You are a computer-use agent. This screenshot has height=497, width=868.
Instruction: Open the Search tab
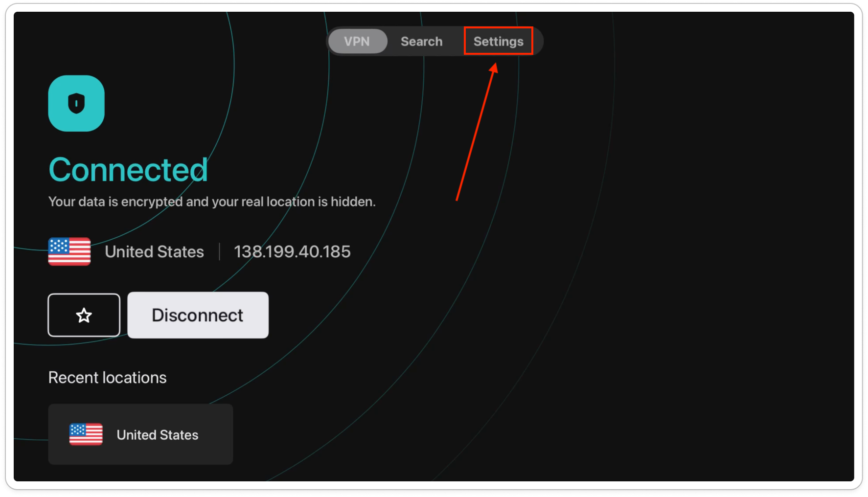click(421, 42)
